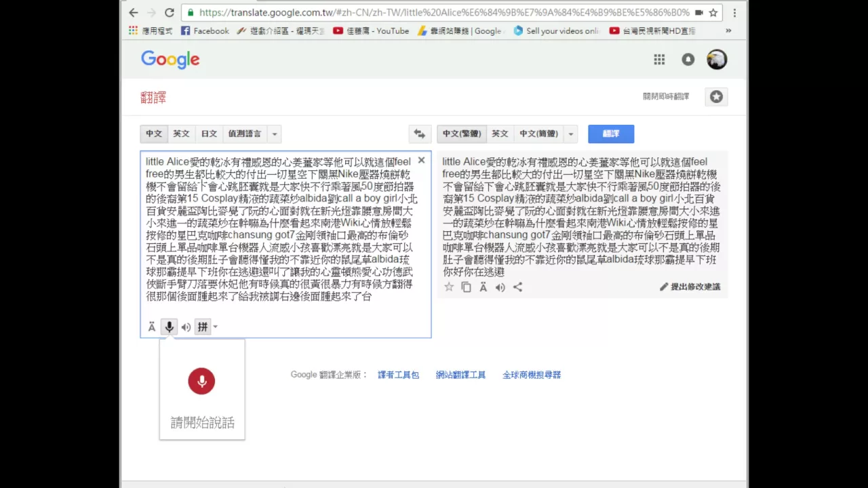Copy the translated text
This screenshot has width=868, height=488.
466,287
